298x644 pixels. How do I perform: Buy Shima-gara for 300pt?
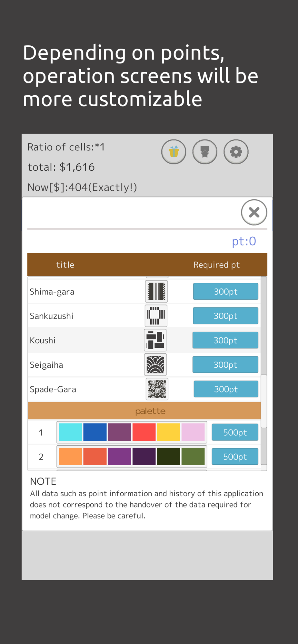click(226, 291)
